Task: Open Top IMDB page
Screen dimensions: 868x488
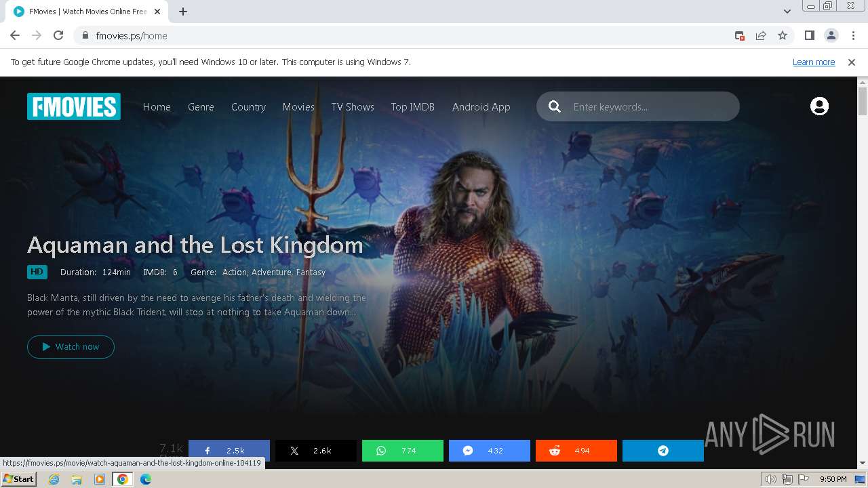Action: (x=412, y=107)
